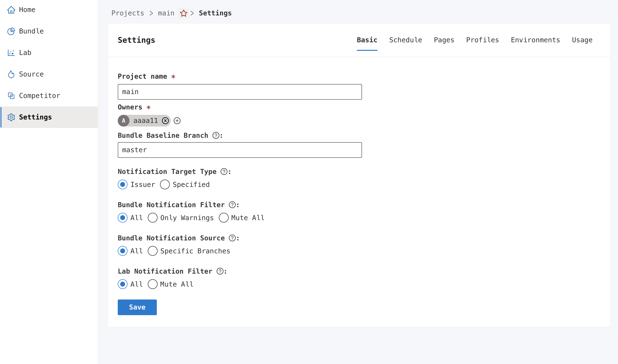Screen dimensions: 618x364
Task: Select Specific Branches notification source
Action: 152,251
